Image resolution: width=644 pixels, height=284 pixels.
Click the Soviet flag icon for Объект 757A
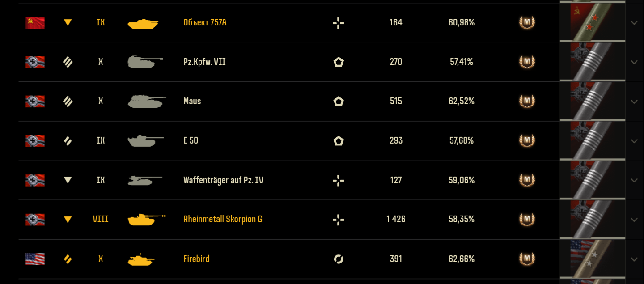(35, 22)
